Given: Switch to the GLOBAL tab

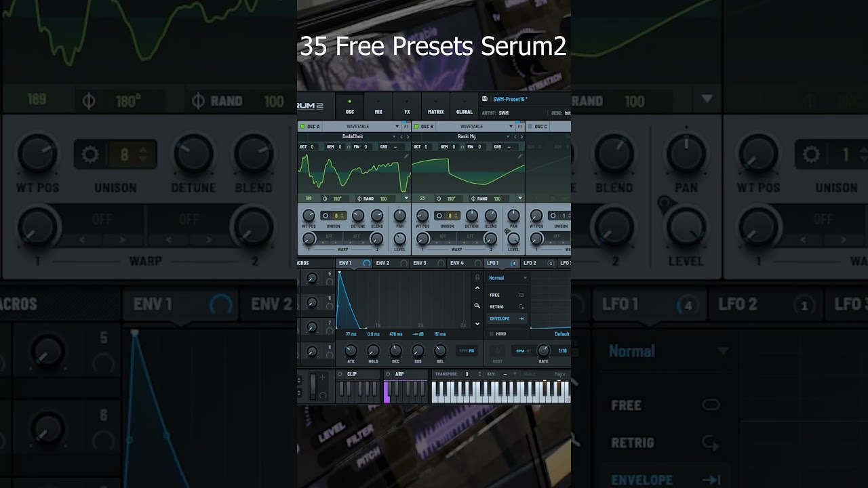Looking at the screenshot, I should pyautogui.click(x=465, y=106).
